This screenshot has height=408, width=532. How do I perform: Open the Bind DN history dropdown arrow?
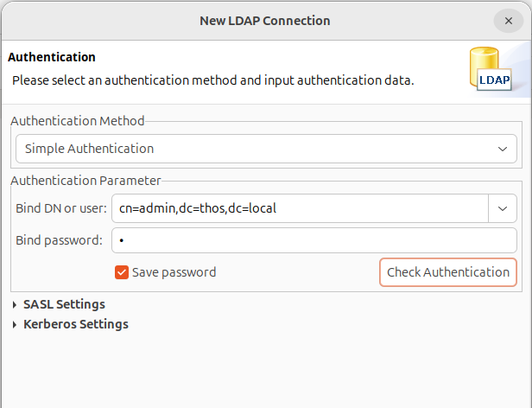click(x=503, y=208)
